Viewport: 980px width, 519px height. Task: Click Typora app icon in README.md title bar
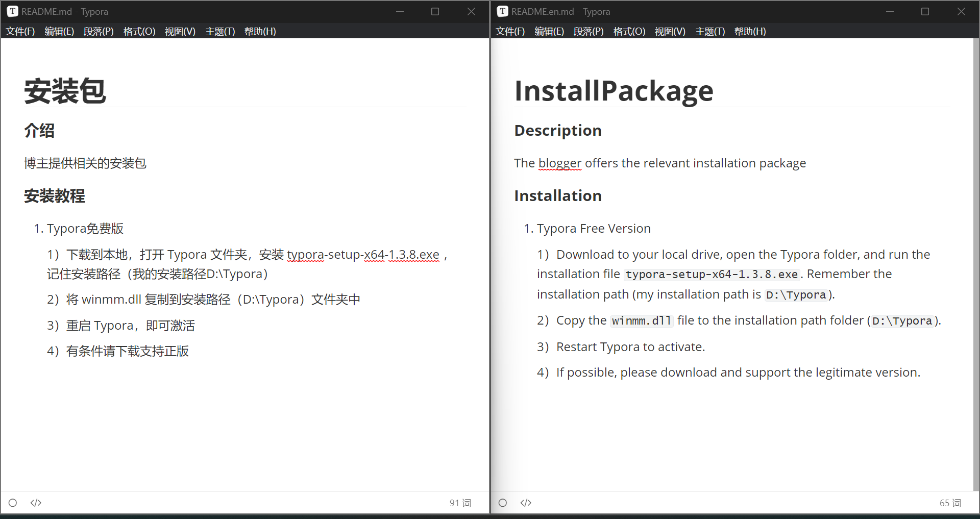(13, 11)
